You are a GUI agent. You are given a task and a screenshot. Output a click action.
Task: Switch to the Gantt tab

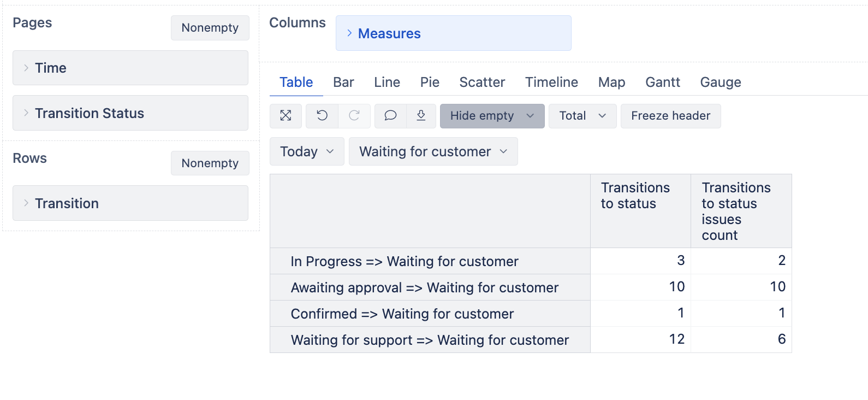pos(662,83)
